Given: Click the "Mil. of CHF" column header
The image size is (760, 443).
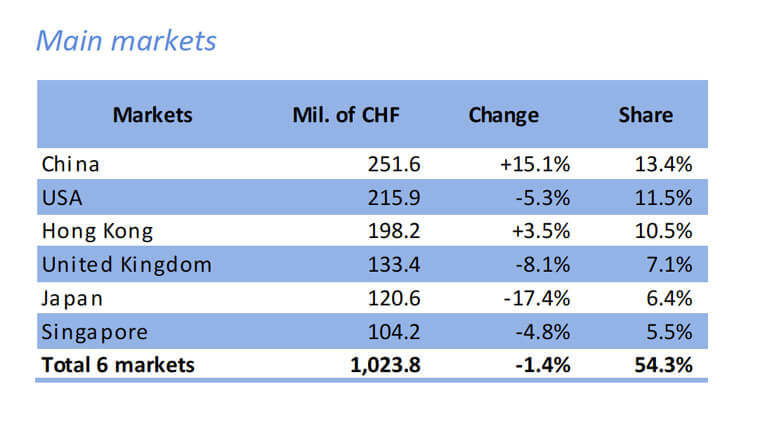Looking at the screenshot, I should click(345, 114).
